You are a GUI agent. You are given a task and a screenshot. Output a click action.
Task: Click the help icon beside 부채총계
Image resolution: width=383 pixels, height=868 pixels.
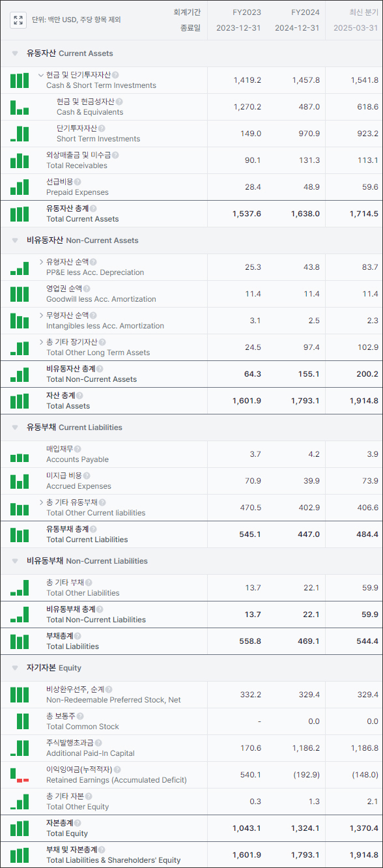tap(78, 636)
